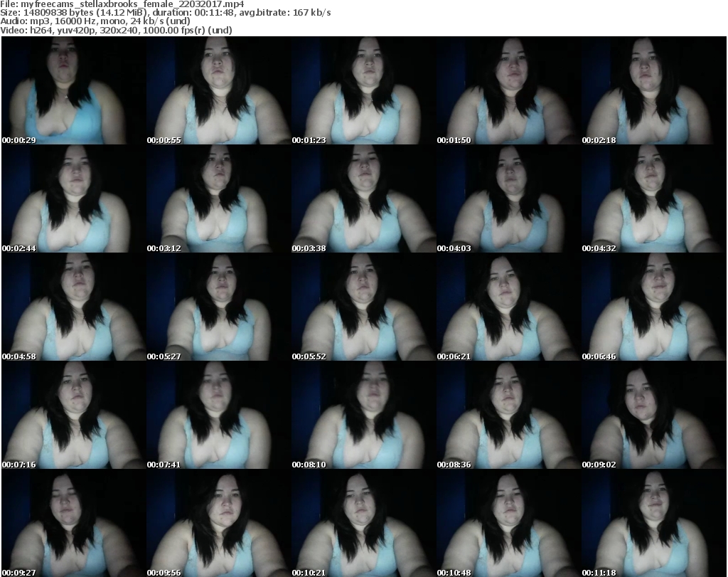The image size is (728, 577).
Task: Open the thumbnail stamped 00:00:29
Action: click(73, 90)
